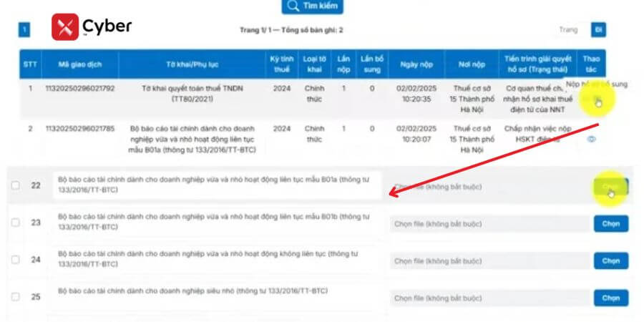Click the file field in row 23

click(x=488, y=224)
